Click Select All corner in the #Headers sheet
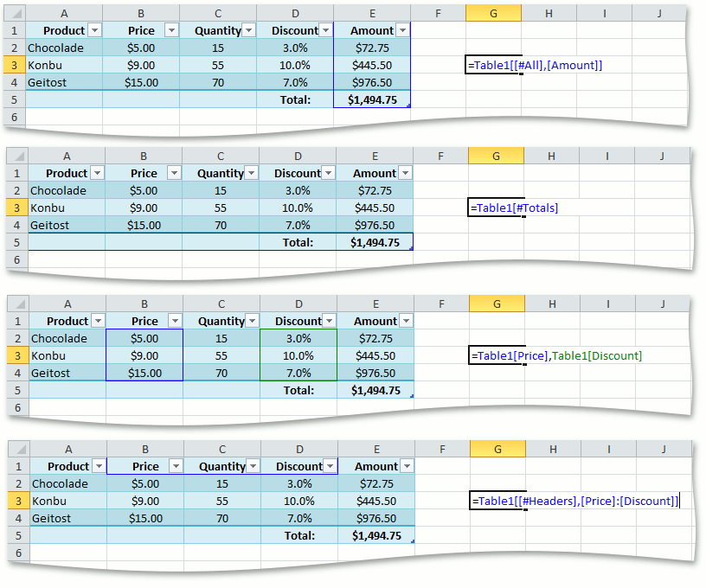The width and height of the screenshot is (706, 588). click(x=19, y=450)
